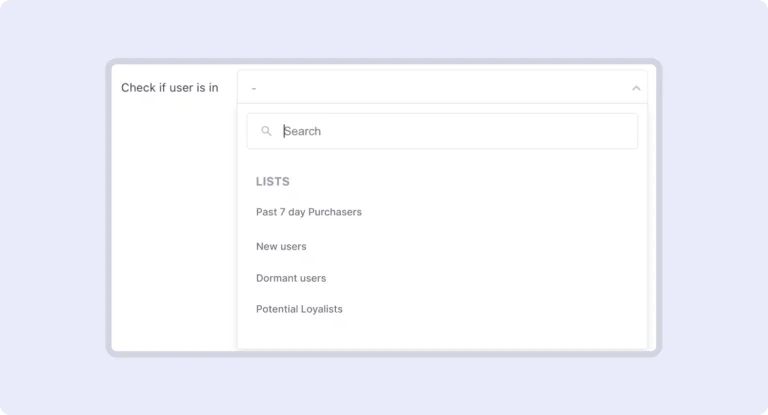Check if user is in Past 7 day Purchasers
This screenshot has width=768, height=415.
point(308,212)
